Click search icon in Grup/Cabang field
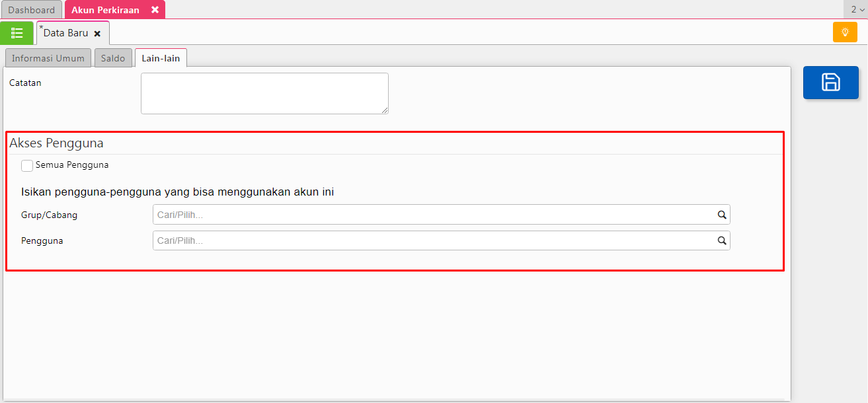Image resolution: width=868 pixels, height=403 pixels. 722,215
